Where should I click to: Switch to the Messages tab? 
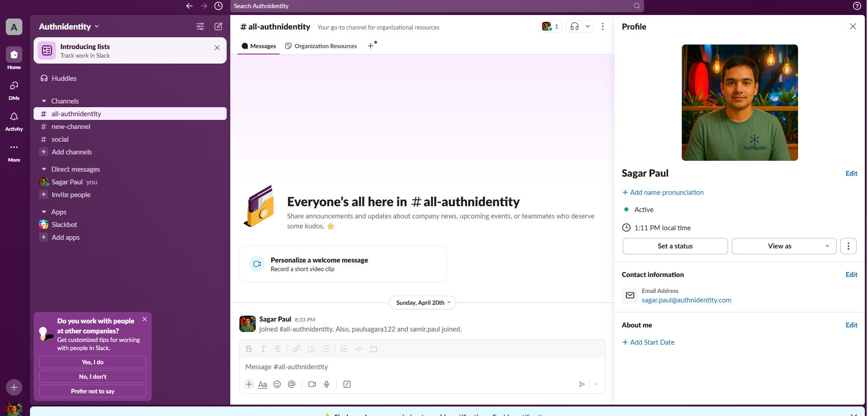[x=258, y=46]
